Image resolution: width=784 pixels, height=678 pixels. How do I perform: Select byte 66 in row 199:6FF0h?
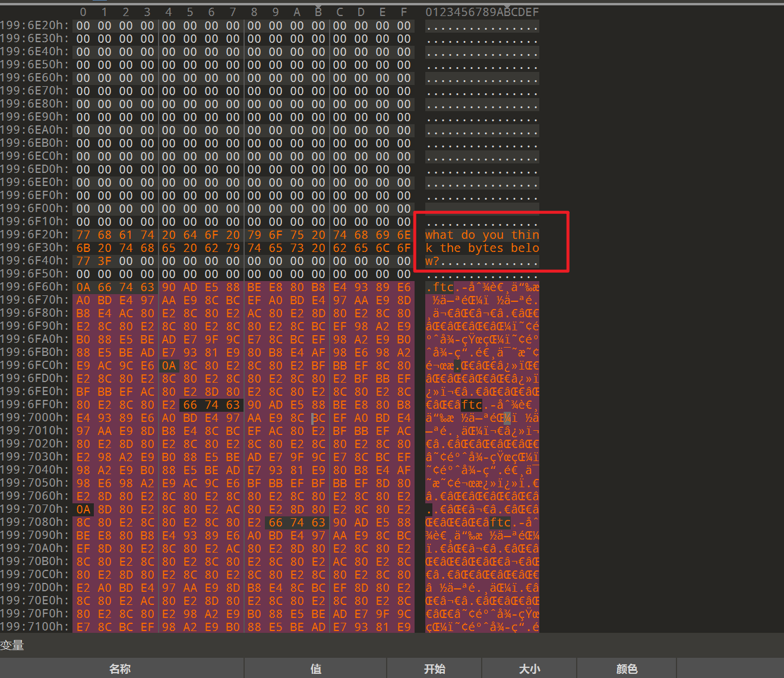coord(190,405)
